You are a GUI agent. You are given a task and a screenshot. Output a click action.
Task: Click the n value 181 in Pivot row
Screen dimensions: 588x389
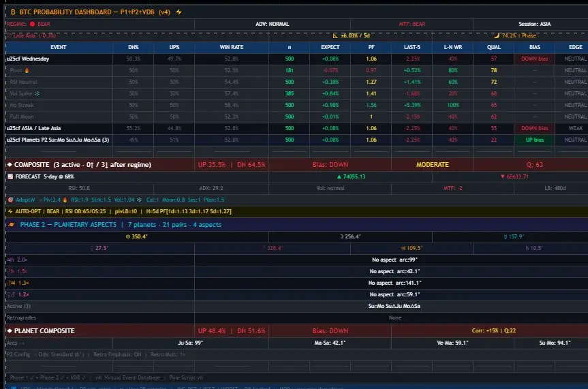289,71
